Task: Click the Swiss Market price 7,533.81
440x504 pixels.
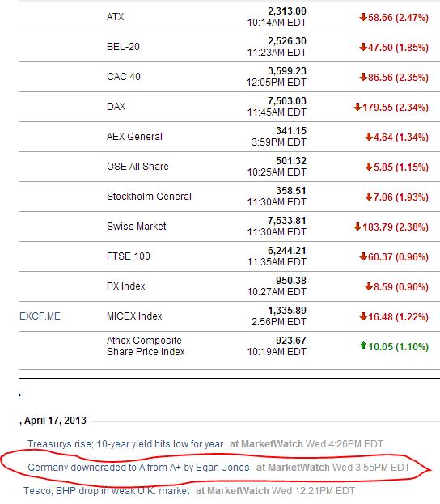Action: coord(287,221)
